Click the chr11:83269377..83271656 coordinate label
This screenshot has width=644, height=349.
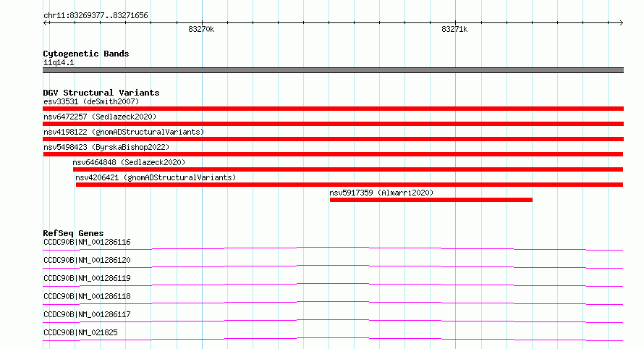(x=96, y=15)
